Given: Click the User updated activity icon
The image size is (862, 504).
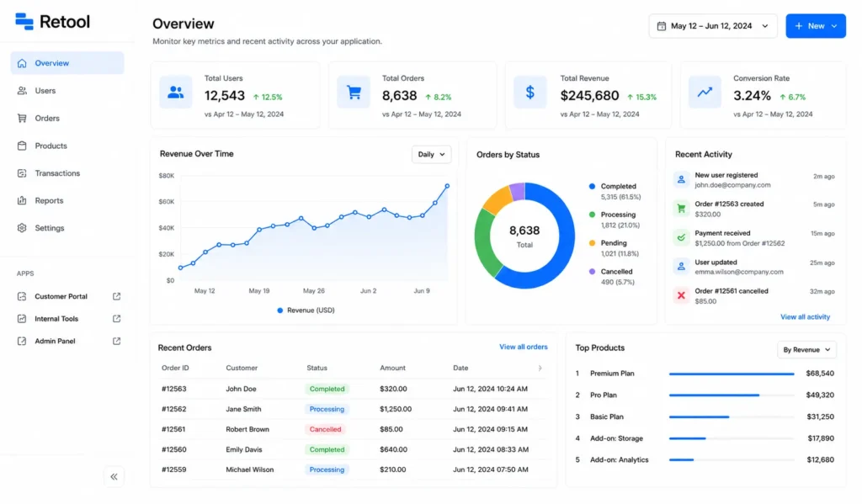Looking at the screenshot, I should tap(681, 267).
